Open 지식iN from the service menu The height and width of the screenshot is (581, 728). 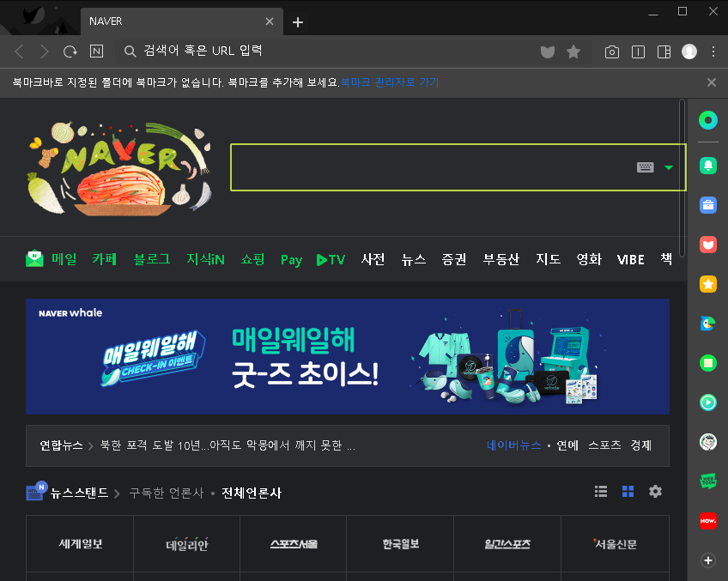tap(206, 259)
